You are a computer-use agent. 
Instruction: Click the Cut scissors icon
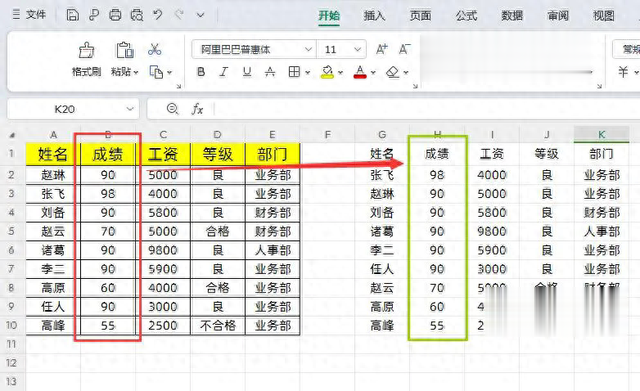155,49
